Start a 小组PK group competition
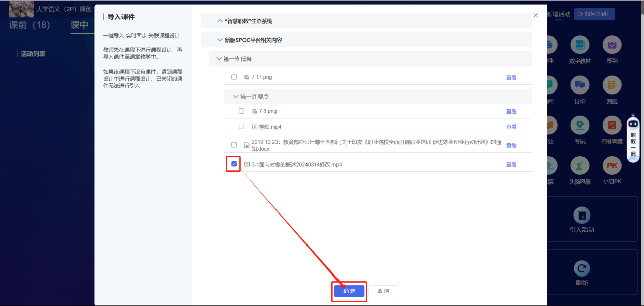The width and height of the screenshot is (644, 306). (x=611, y=166)
